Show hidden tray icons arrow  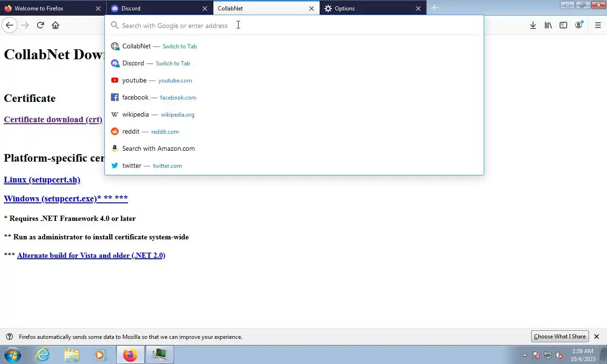[524, 355]
